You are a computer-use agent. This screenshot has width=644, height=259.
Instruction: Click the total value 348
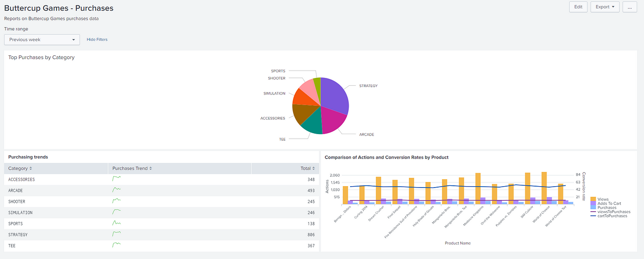(x=311, y=180)
